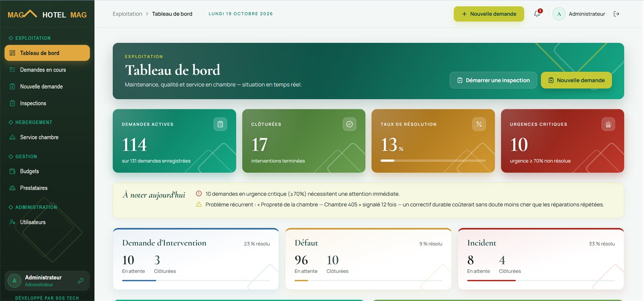The width and height of the screenshot is (644, 301).
Task: Open the Incident category card
Action: [541, 259]
